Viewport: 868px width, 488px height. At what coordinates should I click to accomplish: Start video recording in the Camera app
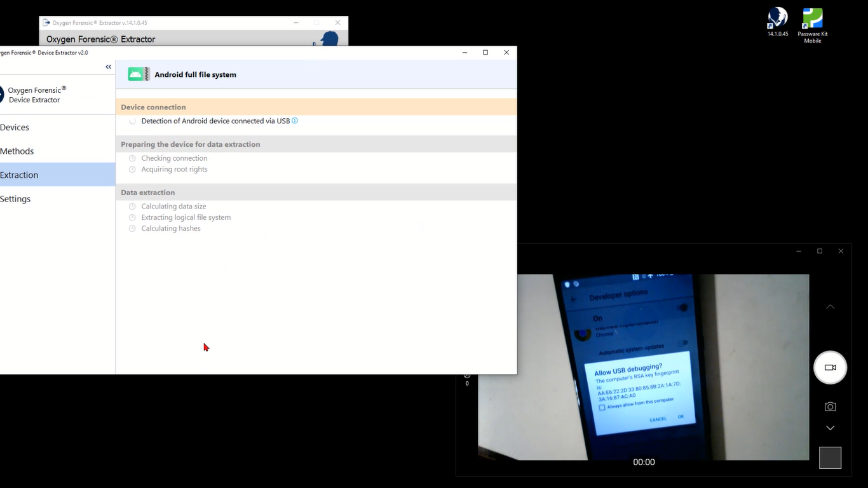(x=830, y=367)
